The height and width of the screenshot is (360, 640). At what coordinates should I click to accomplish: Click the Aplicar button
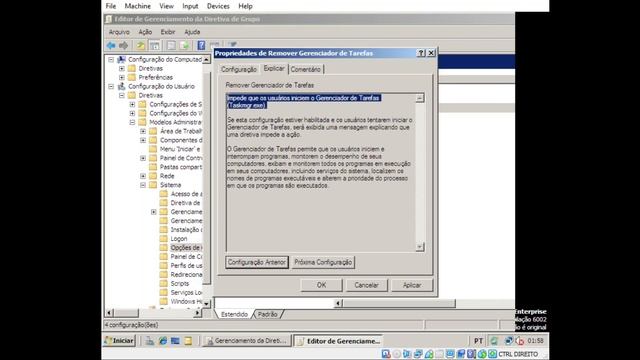pos(412,285)
